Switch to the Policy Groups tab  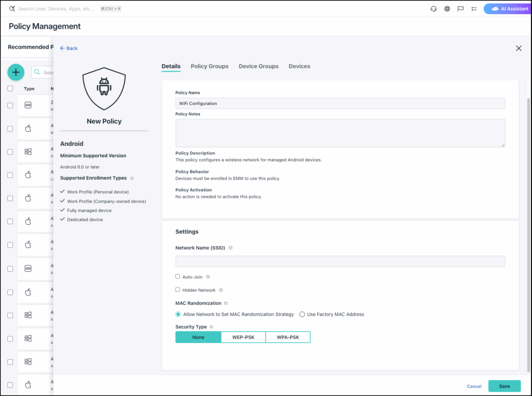(x=209, y=66)
